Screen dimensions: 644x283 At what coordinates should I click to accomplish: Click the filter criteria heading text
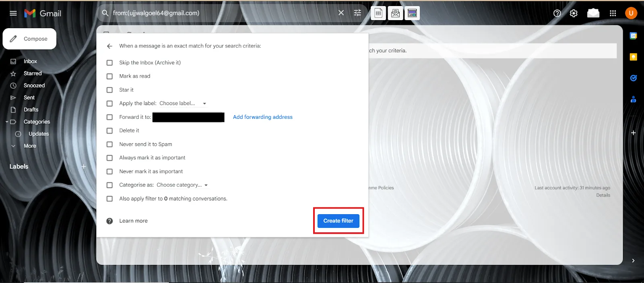pos(190,46)
